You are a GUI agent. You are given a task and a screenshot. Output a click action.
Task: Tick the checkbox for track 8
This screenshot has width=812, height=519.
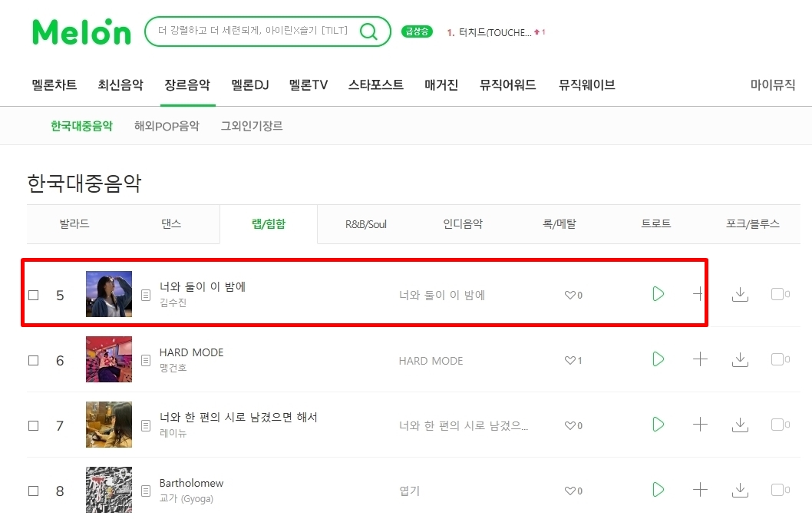[34, 491]
